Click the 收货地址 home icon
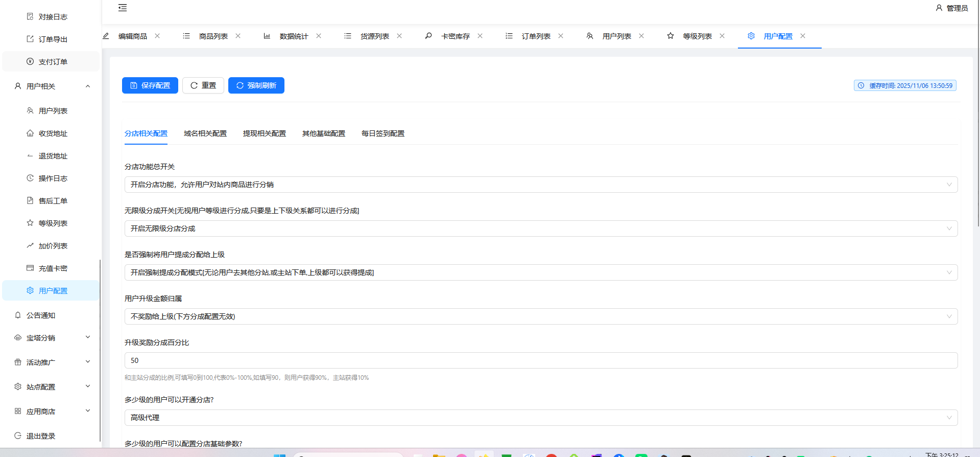Image resolution: width=980 pixels, height=457 pixels. pos(30,133)
